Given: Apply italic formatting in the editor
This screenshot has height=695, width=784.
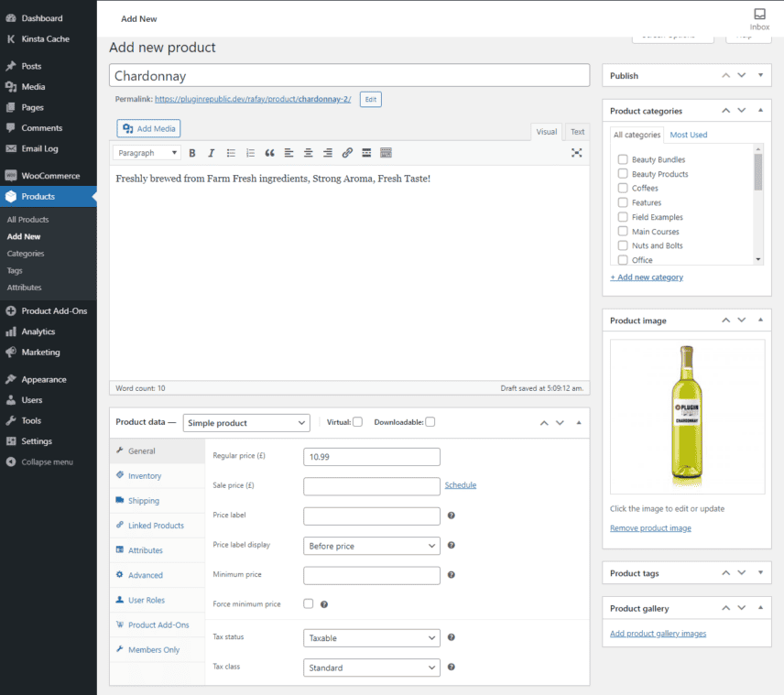Looking at the screenshot, I should pos(211,153).
